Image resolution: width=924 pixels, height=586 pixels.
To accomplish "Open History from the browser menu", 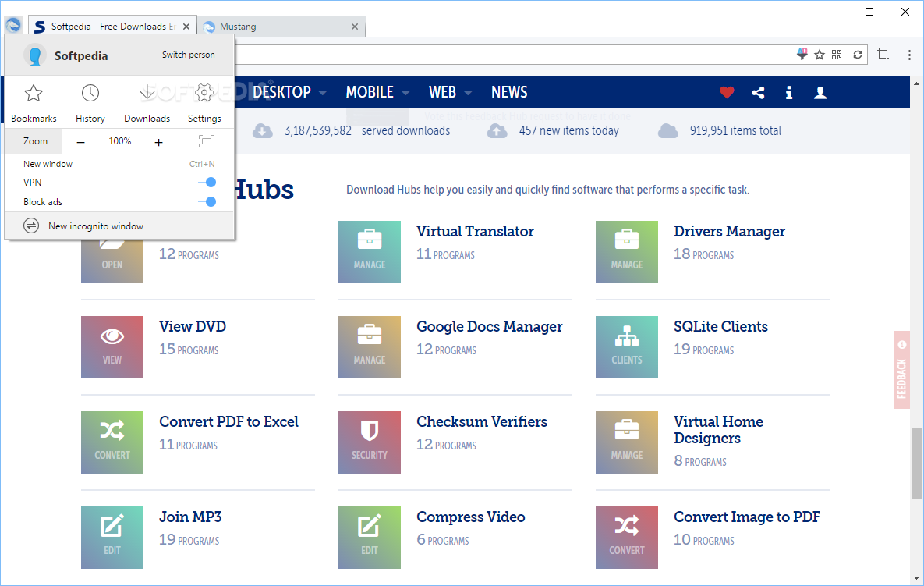I will click(x=90, y=104).
